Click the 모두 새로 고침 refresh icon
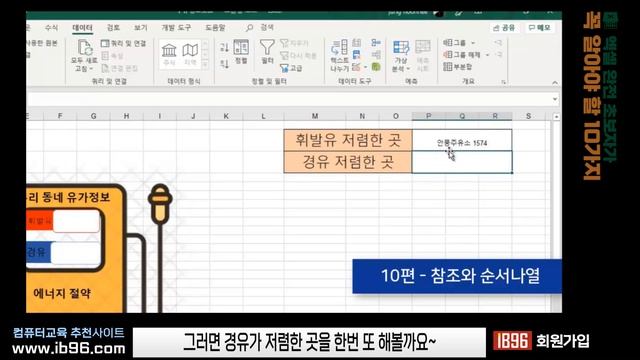Screen dimensions: 640x360 (x=84, y=48)
